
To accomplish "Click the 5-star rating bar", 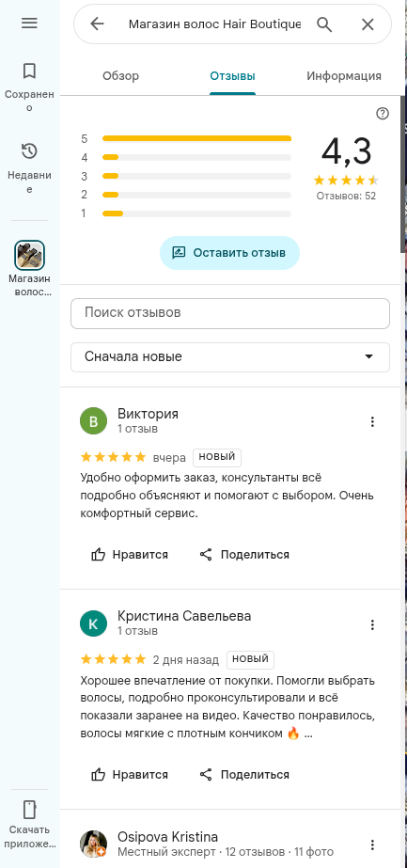I will [196, 139].
